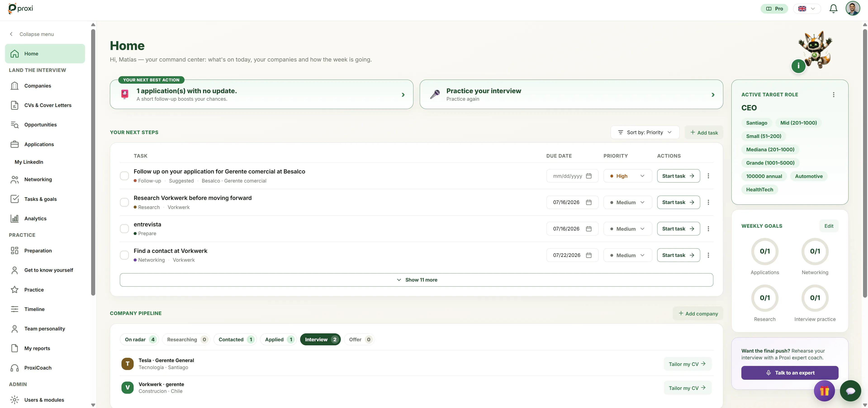This screenshot has width=868, height=408.
Task: Go to Networking in the sidebar
Action: click(x=45, y=180)
